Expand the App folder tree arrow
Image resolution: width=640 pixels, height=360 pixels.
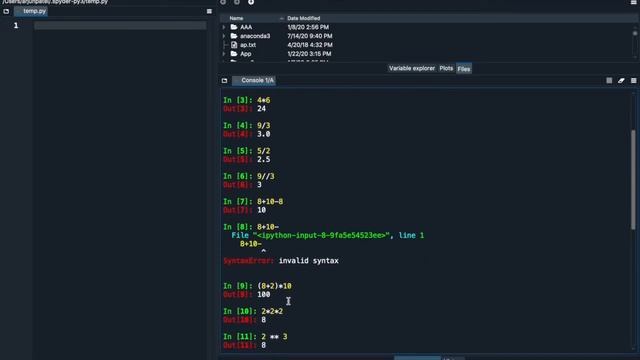click(x=224, y=54)
